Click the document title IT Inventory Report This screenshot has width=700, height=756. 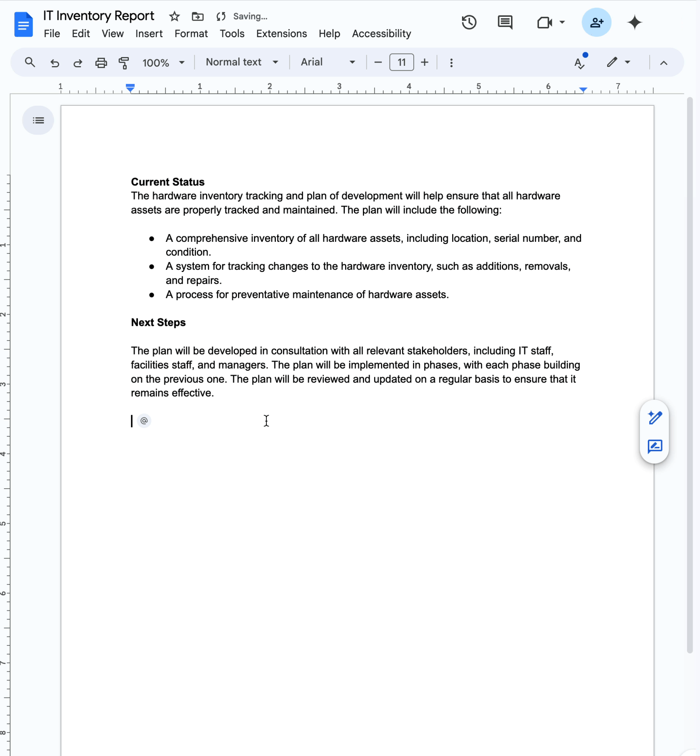(99, 16)
